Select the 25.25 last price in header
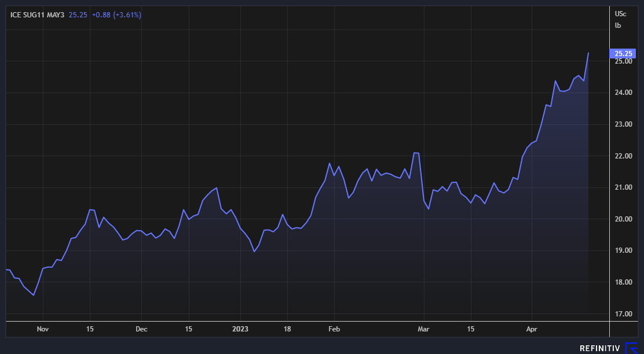Viewport: 644px width, 354px height. pyautogui.click(x=78, y=15)
